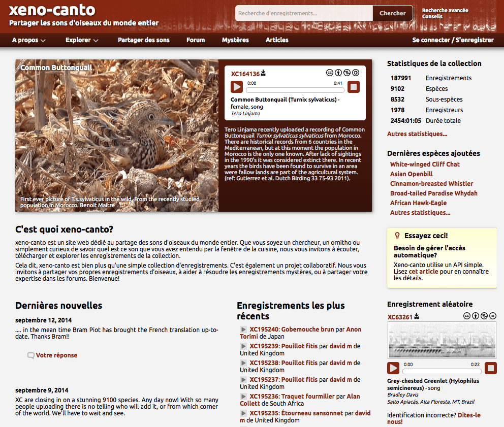Open Broad-tailed Paradise Whydah species page
The image size is (504, 427).
pos(434,193)
